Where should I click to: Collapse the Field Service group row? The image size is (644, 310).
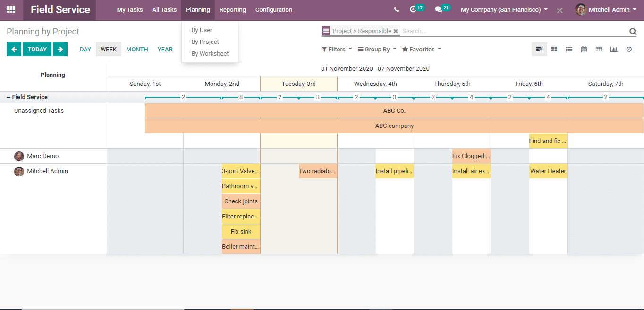click(x=27, y=97)
